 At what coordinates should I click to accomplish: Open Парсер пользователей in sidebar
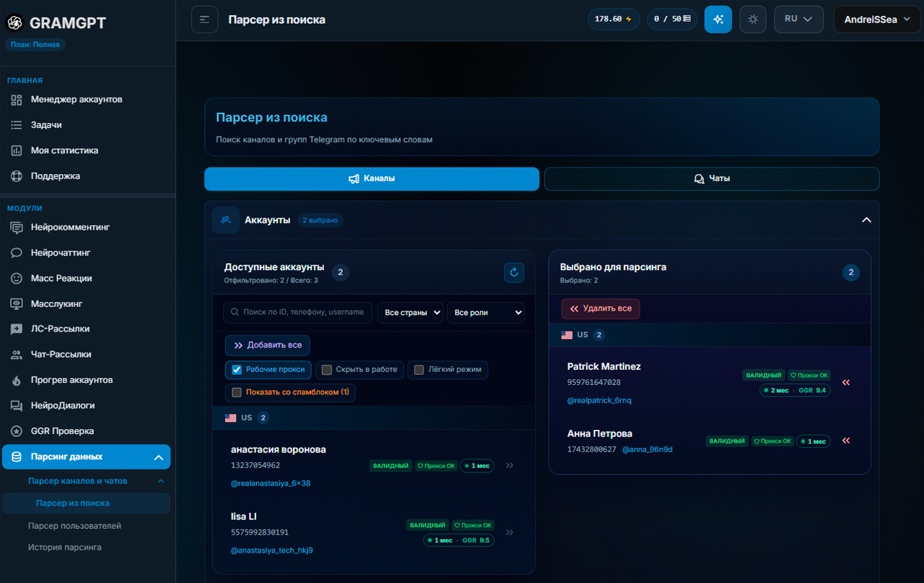coord(74,526)
